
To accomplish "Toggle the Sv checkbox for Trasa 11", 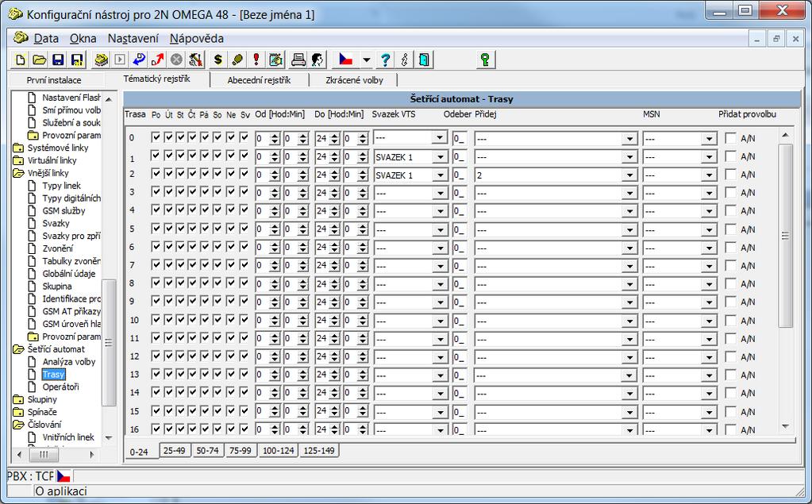I will tap(244, 337).
